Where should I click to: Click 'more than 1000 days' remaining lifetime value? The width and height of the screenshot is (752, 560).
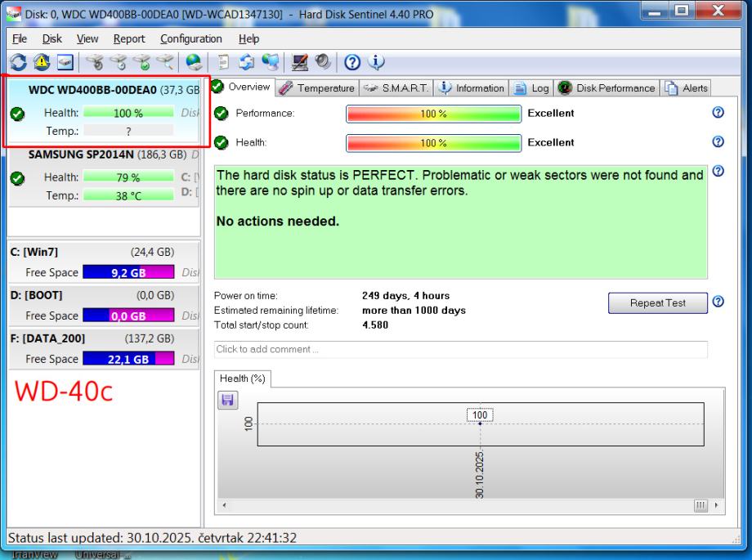414,311
